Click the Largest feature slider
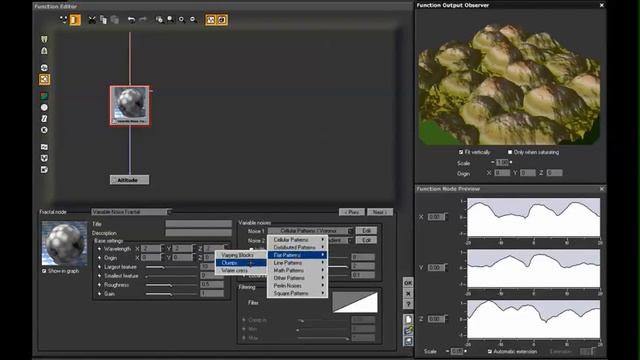 coord(171,267)
